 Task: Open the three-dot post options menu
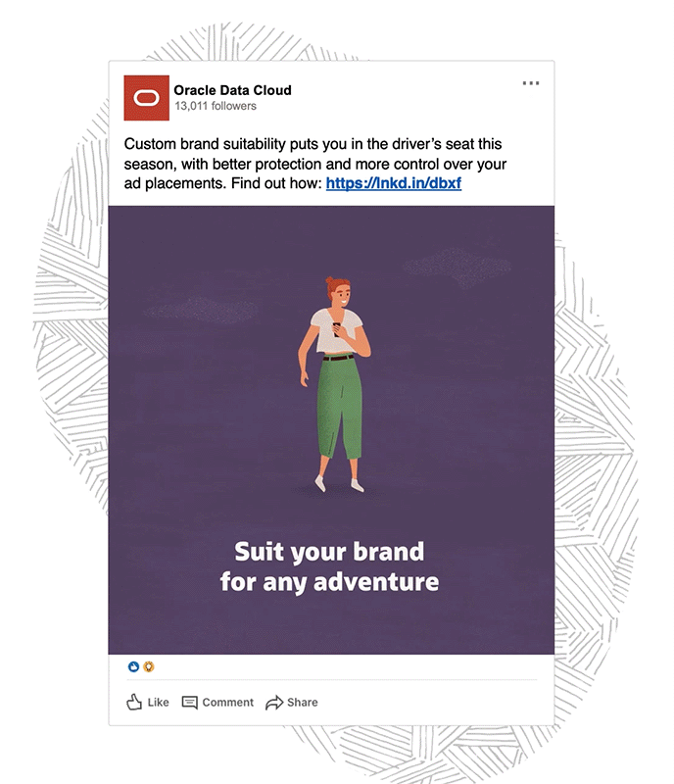[531, 83]
